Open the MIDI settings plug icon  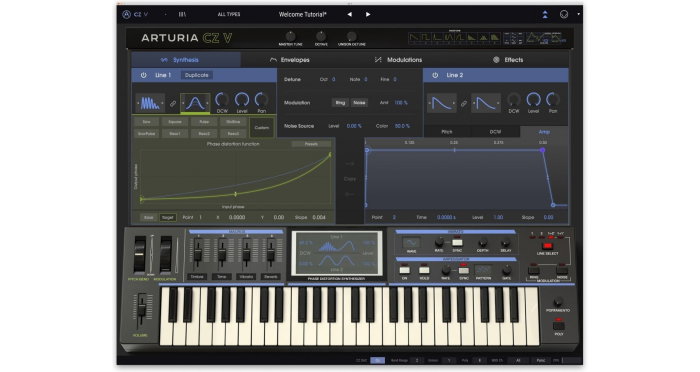pos(564,14)
